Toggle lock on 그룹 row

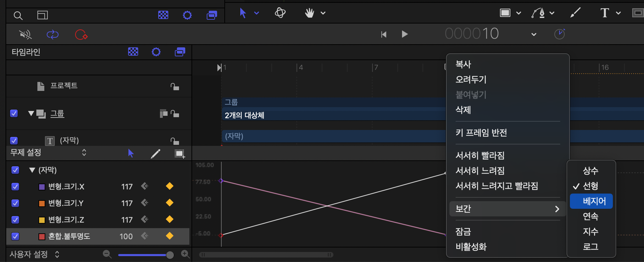175,113
